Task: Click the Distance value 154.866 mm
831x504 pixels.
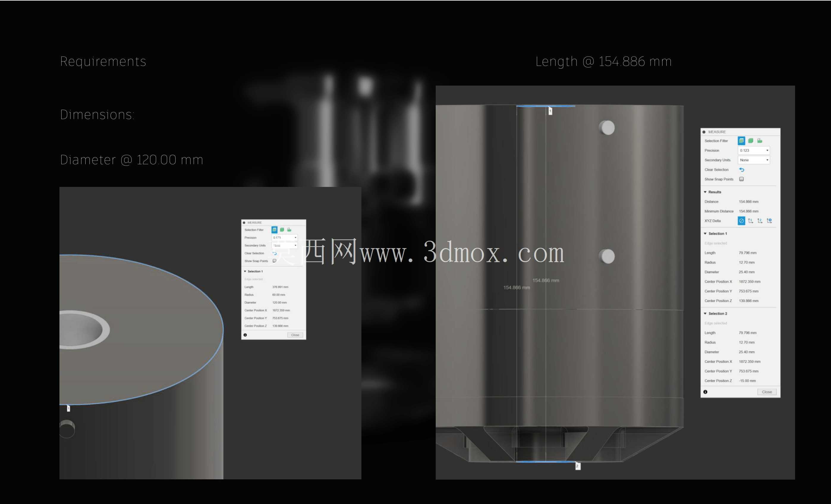Action: coord(749,201)
